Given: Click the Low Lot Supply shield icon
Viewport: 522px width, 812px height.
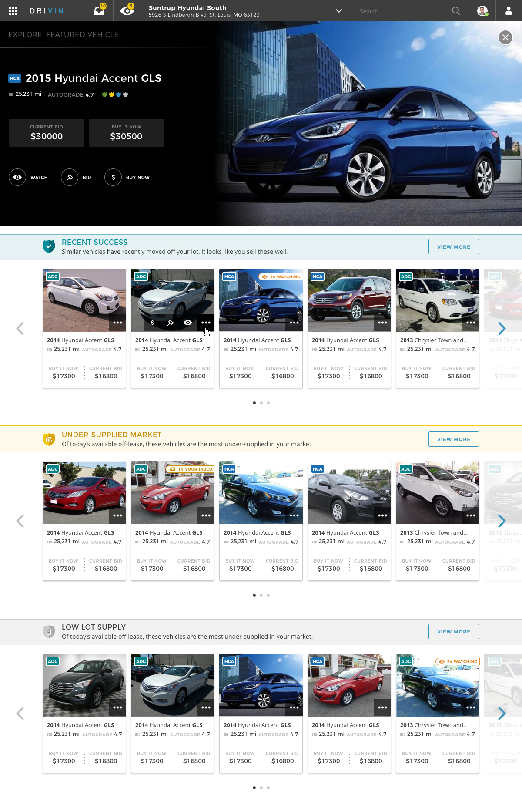Looking at the screenshot, I should point(49,631).
